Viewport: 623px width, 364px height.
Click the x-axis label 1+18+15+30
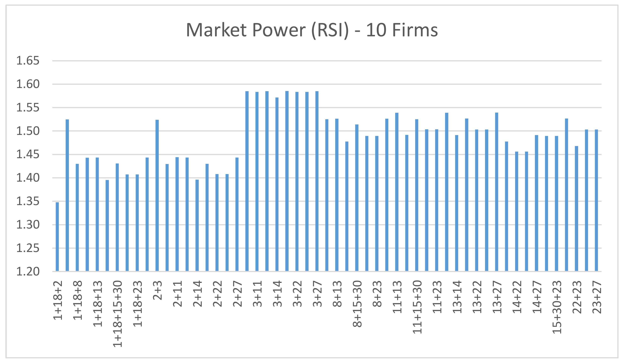pos(118,314)
